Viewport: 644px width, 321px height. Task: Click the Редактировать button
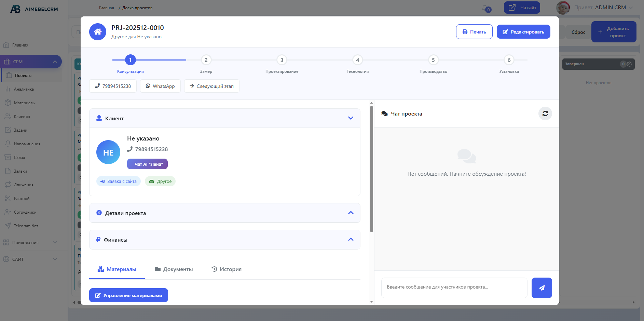(523, 32)
